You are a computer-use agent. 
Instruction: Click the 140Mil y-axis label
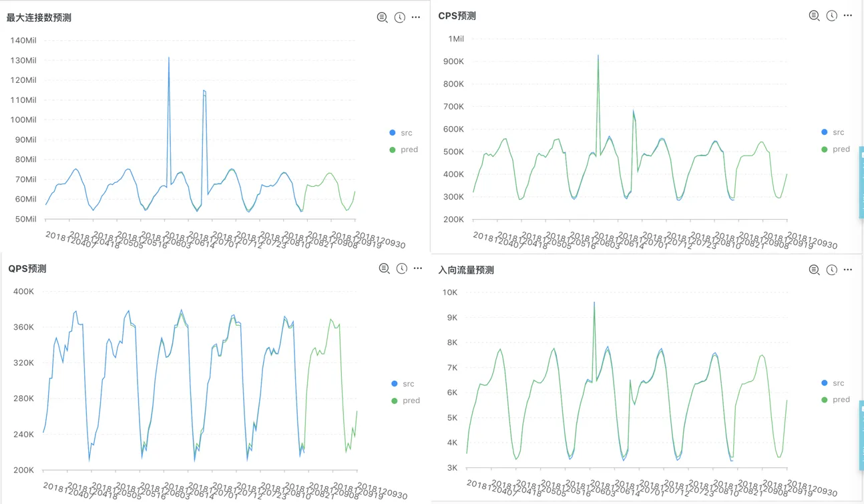coord(23,40)
